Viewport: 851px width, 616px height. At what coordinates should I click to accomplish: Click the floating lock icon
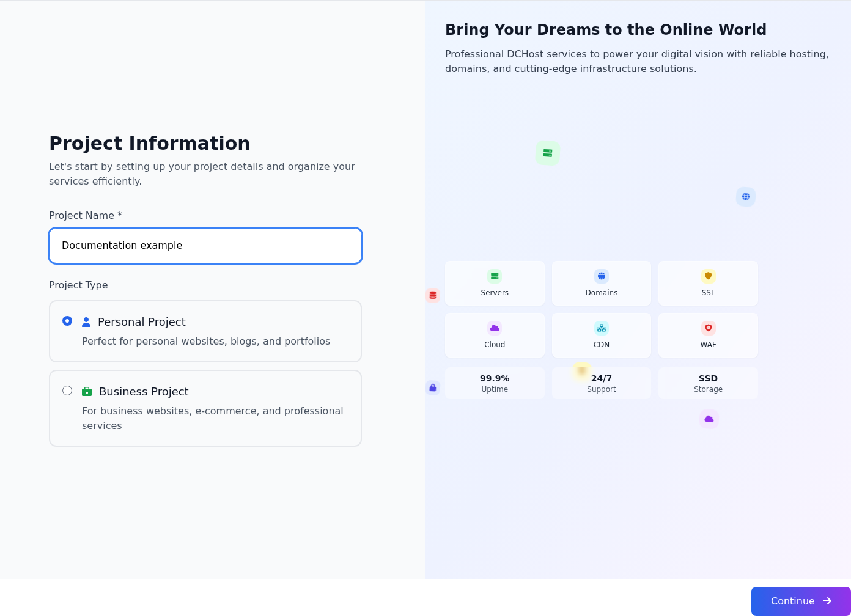click(433, 387)
